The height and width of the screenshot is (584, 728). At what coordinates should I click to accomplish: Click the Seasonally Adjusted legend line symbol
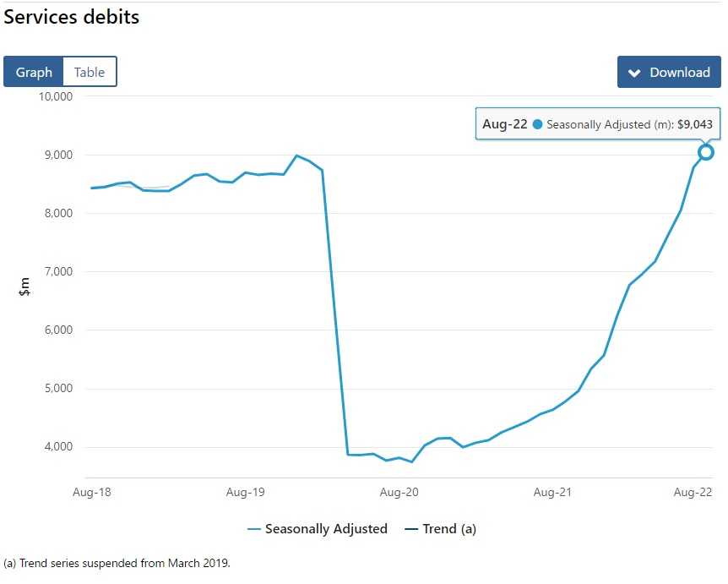pos(253,530)
